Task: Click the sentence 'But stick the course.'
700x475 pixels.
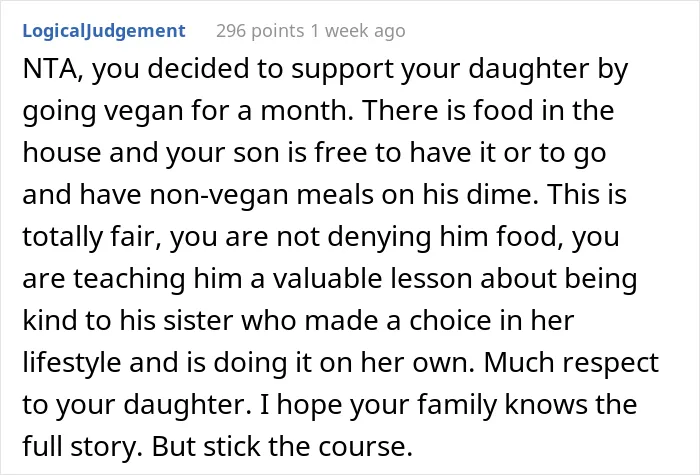Action: tap(282, 446)
